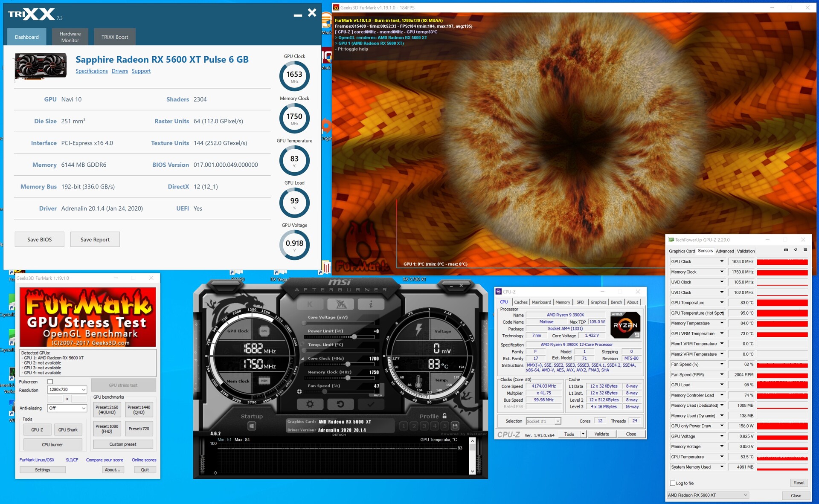Apply settings with Afterburner checkmark button
Viewport: 819px width, 504px height.
click(x=371, y=404)
